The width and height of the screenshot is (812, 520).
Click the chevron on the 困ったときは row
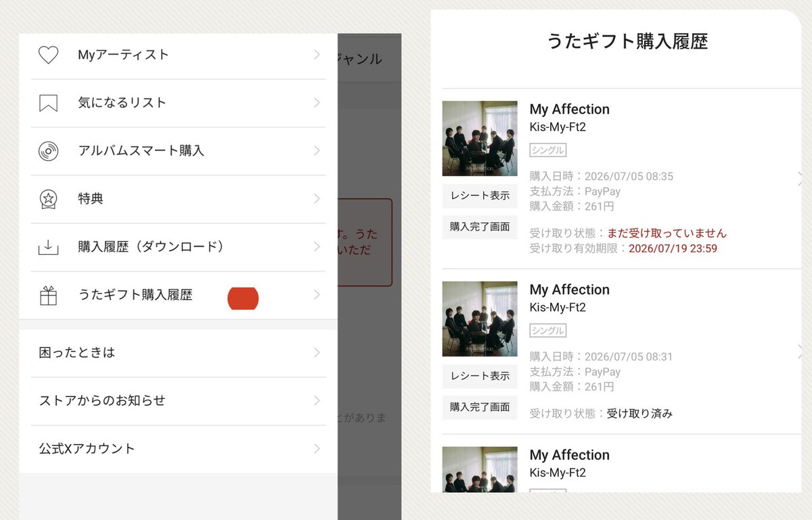click(317, 352)
